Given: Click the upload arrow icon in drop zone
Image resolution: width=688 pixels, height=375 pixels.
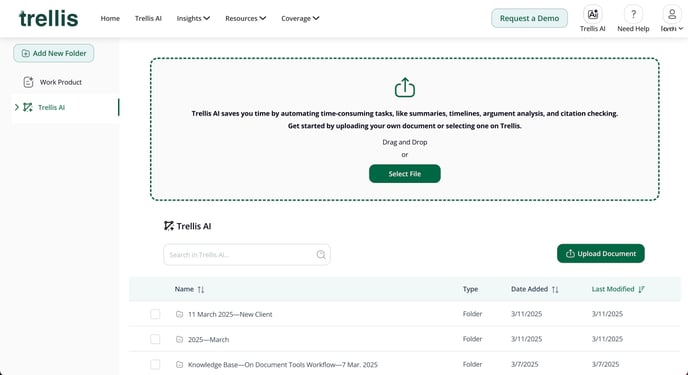Looking at the screenshot, I should 405,87.
